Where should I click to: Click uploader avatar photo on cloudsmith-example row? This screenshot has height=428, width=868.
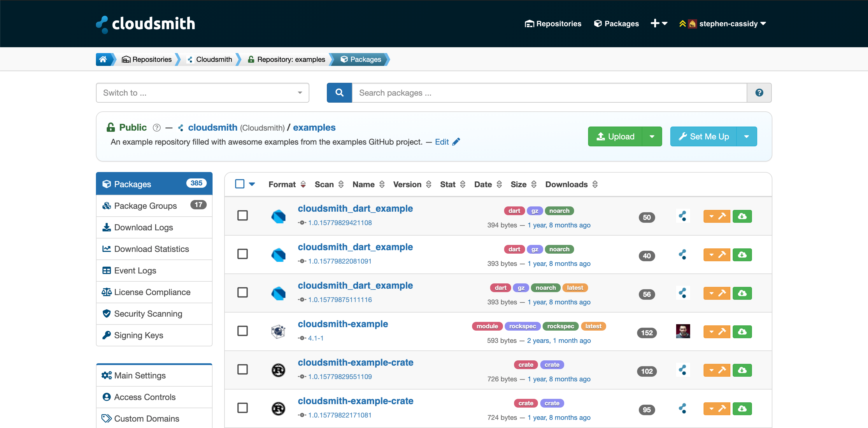[683, 331]
